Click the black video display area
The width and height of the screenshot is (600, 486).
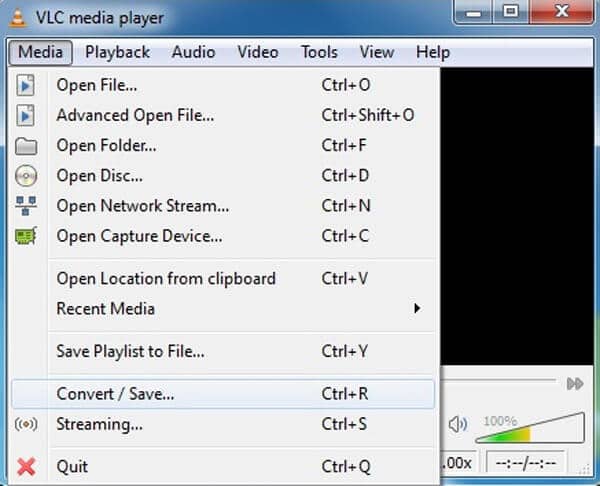tap(517, 216)
